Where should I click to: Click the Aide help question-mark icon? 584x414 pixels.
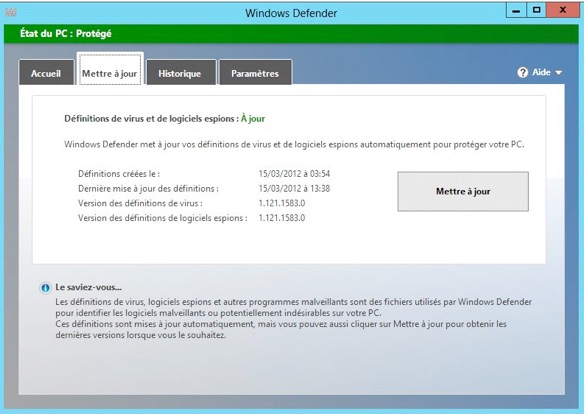tap(523, 72)
